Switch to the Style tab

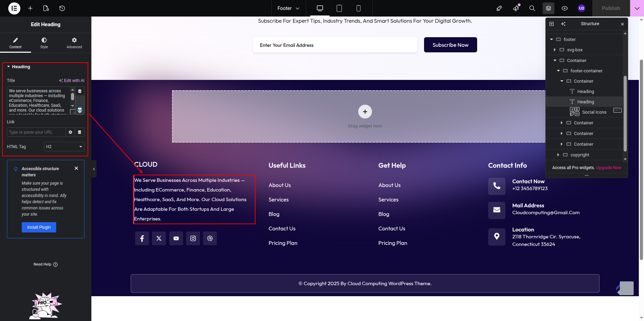[x=44, y=43]
